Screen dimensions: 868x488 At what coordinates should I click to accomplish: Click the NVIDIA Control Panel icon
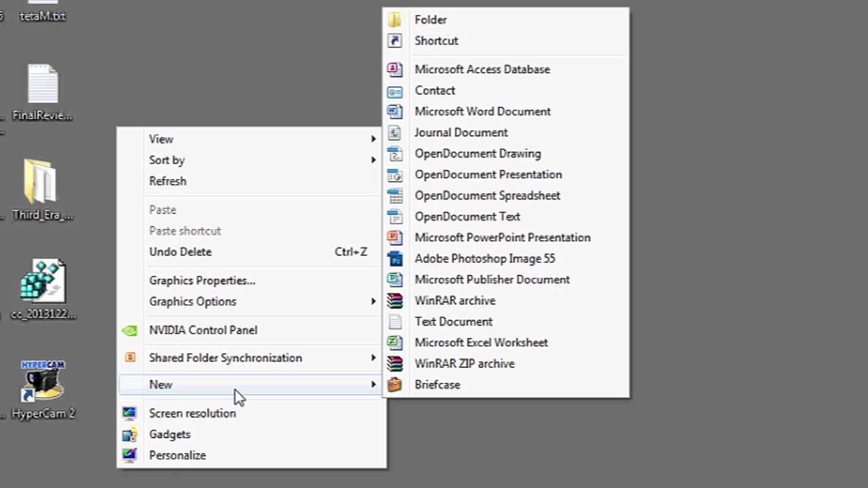[129, 330]
